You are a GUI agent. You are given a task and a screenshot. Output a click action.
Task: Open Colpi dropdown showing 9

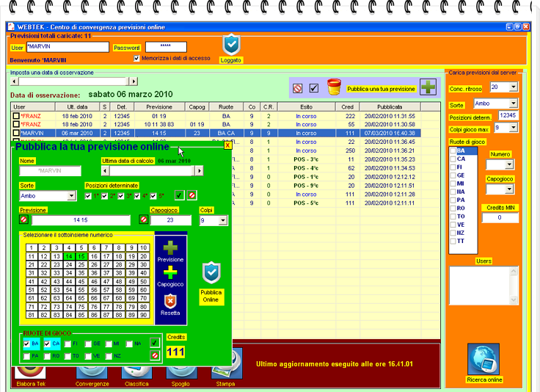tap(223, 220)
